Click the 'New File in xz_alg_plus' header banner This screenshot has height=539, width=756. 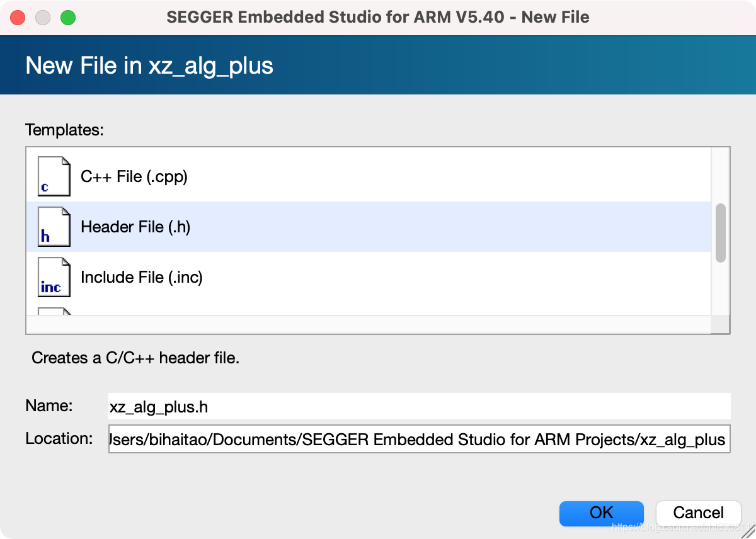(x=148, y=65)
